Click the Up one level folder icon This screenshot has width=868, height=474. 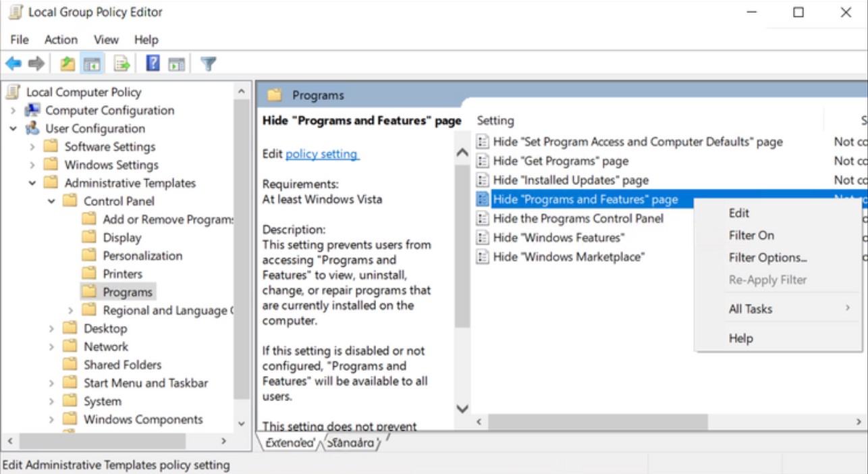pyautogui.click(x=67, y=64)
